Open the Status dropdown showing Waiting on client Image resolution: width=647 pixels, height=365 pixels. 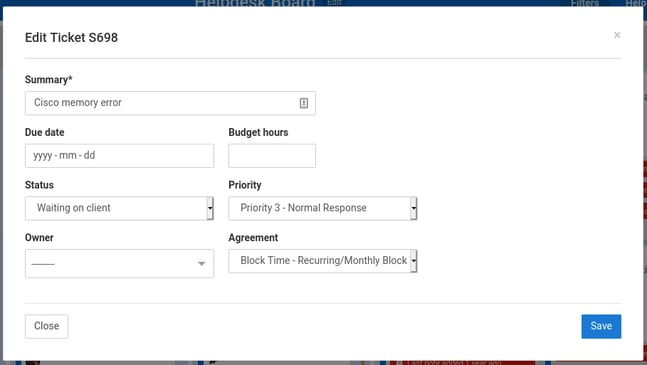119,208
